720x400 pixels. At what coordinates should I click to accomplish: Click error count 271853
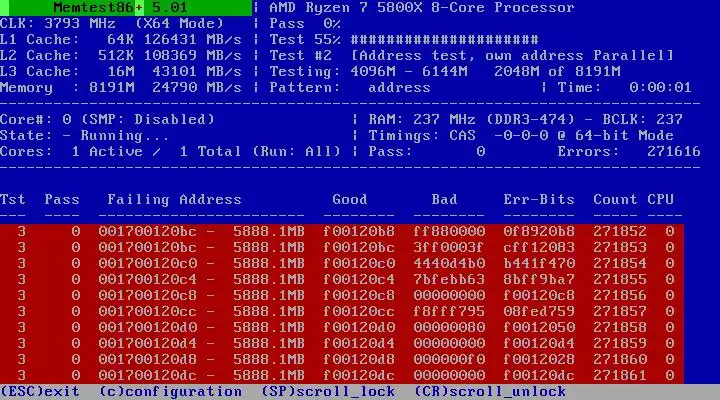[x=620, y=248]
